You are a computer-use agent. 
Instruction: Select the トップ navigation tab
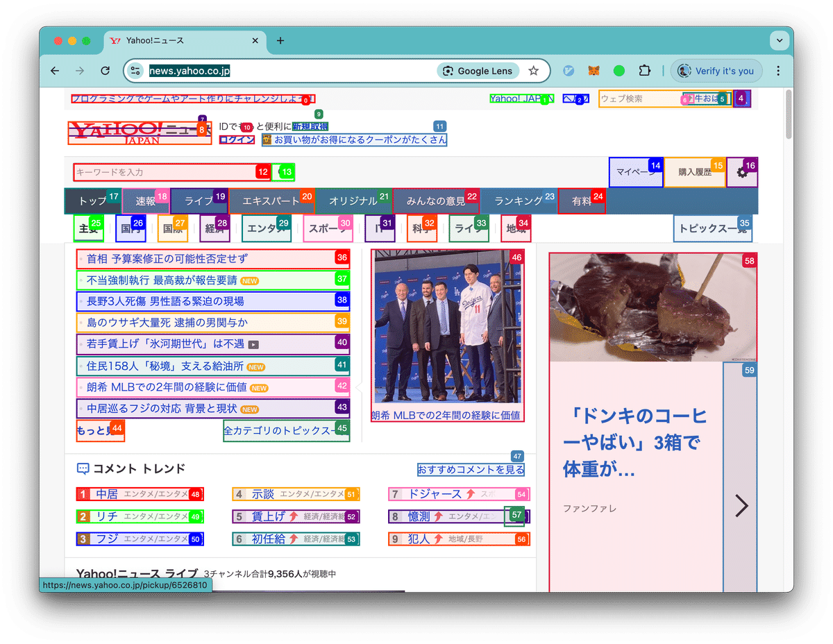93,201
